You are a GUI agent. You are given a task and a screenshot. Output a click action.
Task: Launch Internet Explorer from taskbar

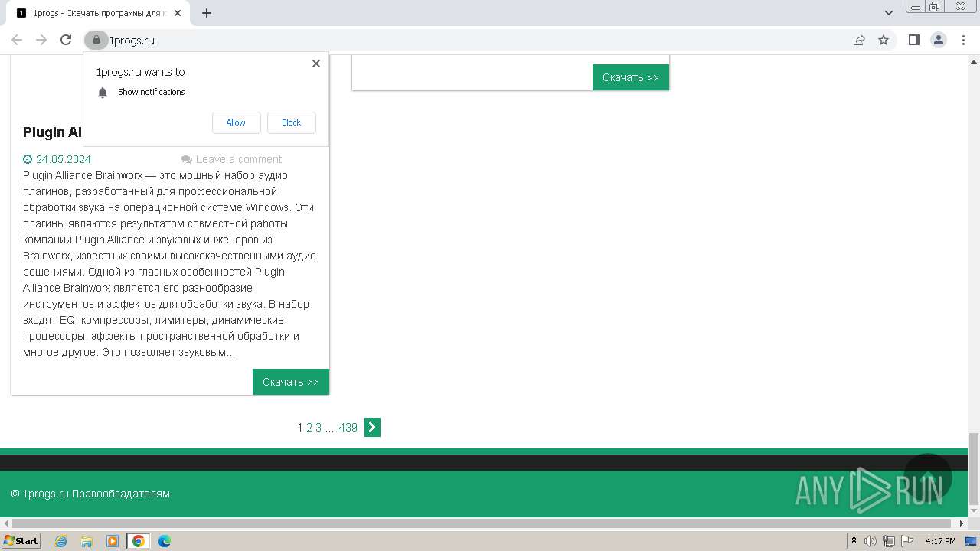[x=61, y=541]
